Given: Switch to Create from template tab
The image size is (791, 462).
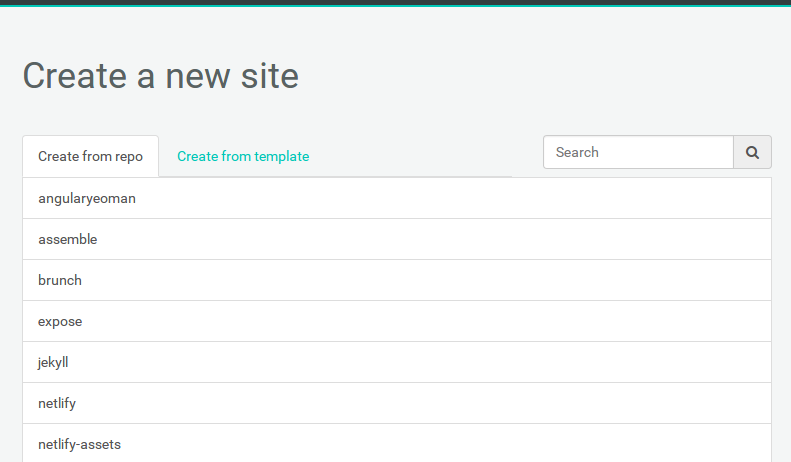Looking at the screenshot, I should pyautogui.click(x=243, y=156).
